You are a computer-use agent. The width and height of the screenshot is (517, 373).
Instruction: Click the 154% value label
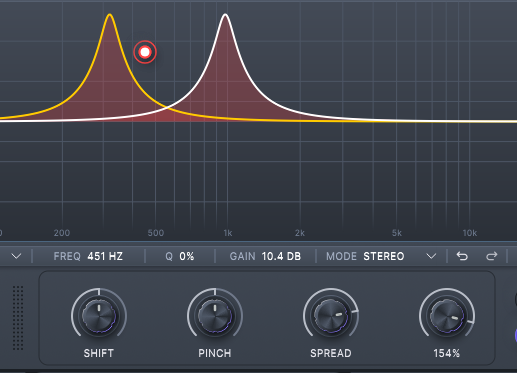(447, 353)
